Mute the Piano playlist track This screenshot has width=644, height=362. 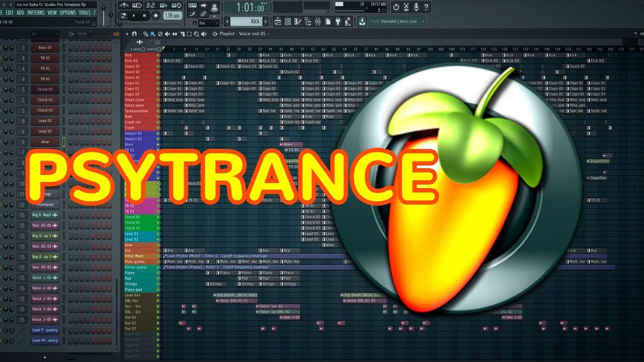pyautogui.click(x=158, y=273)
